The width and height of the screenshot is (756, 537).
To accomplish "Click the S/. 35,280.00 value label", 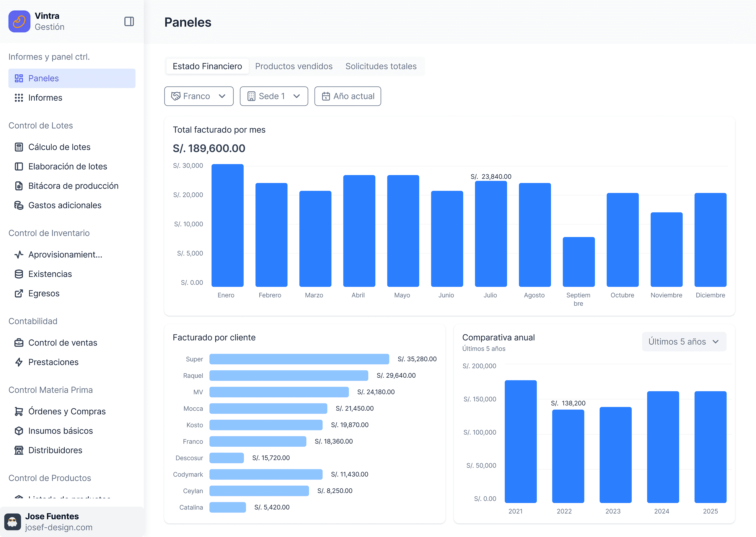I will tap(417, 359).
